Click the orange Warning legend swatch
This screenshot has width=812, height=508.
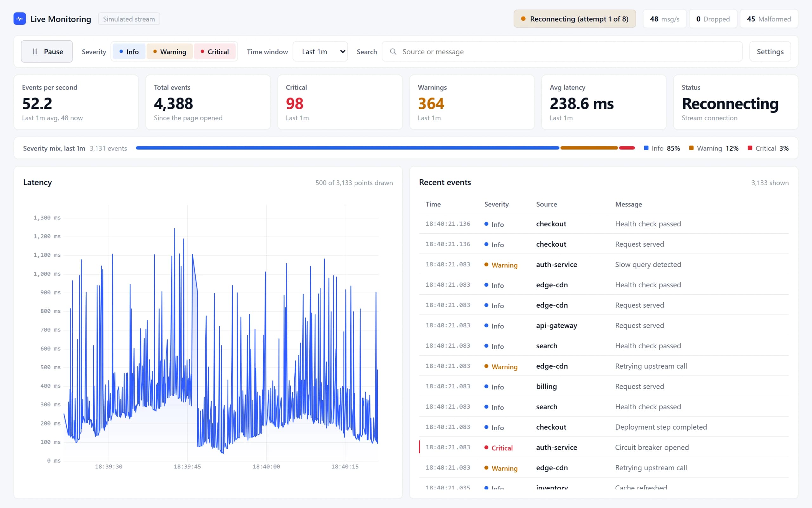tap(691, 148)
